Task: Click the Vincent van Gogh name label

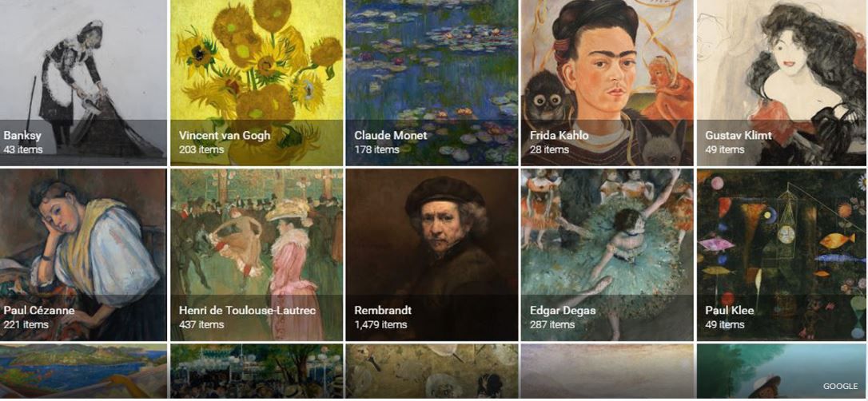Action: coord(225,136)
